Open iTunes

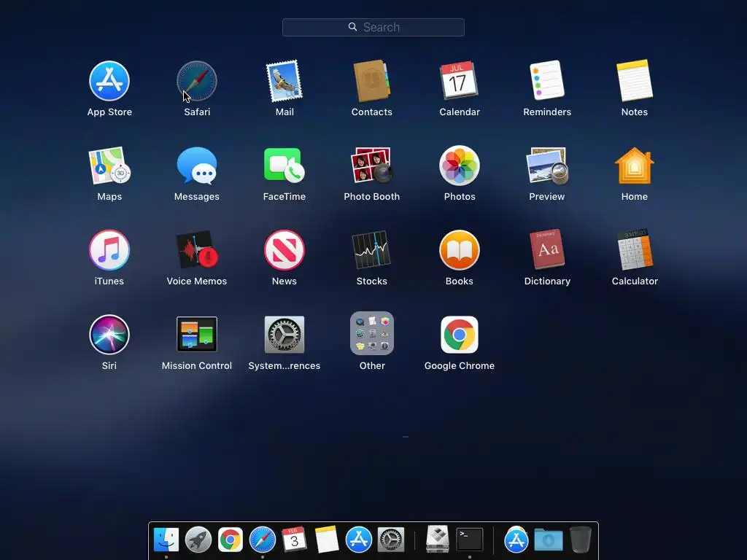109,250
